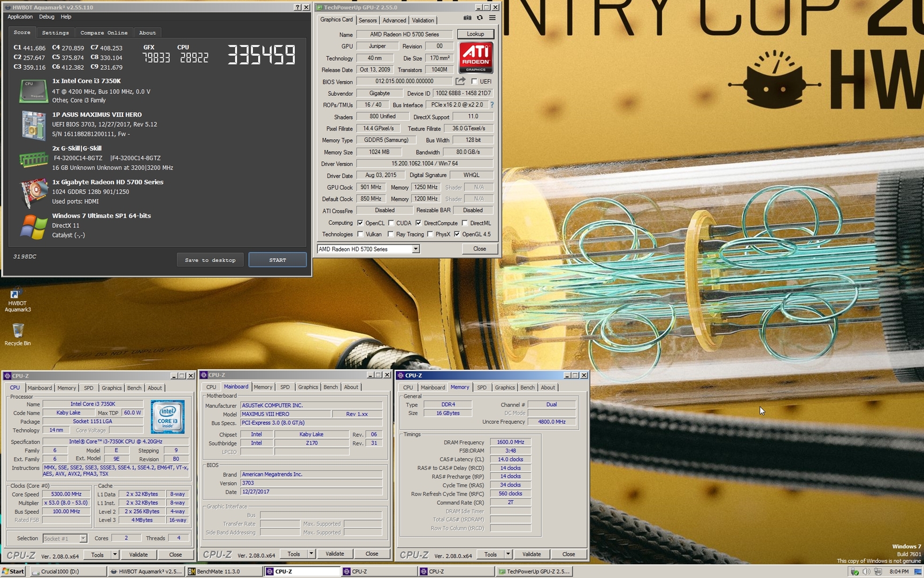Toggle the DirectML checkbox
Screen dimensions: 924x578
tap(465, 223)
